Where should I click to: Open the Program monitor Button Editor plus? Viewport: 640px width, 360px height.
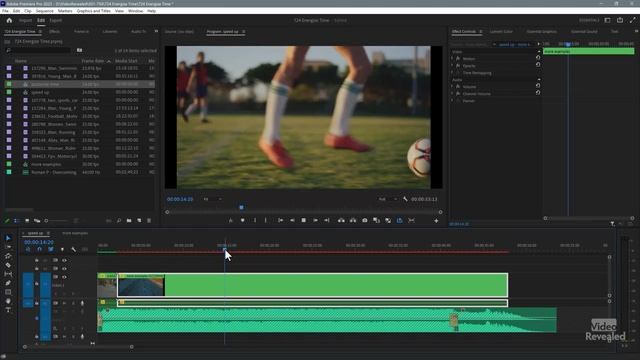pyautogui.click(x=436, y=221)
